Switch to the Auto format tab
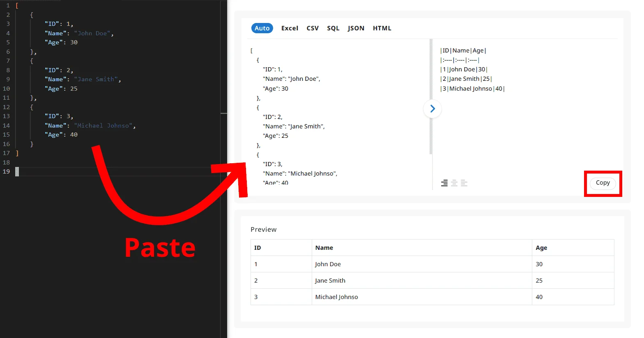Viewport: 644px width, 338px height. [262, 28]
